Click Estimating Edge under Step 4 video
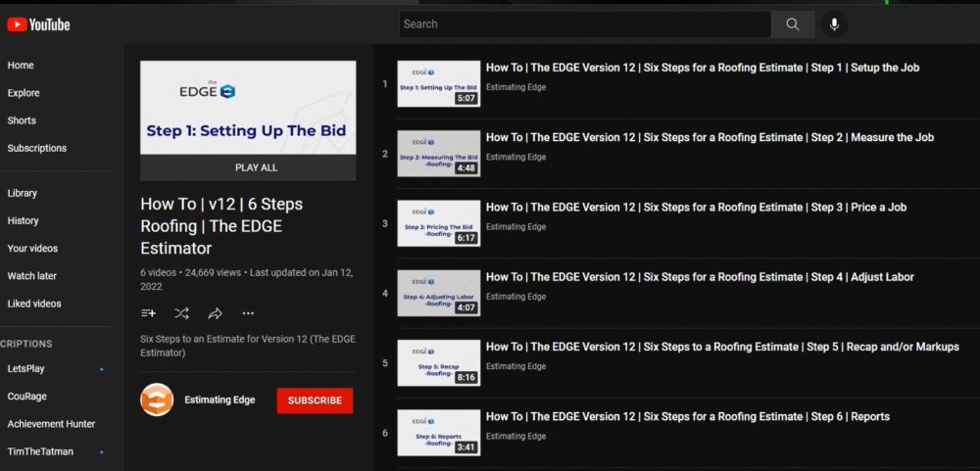This screenshot has width=980, height=471. [515, 297]
